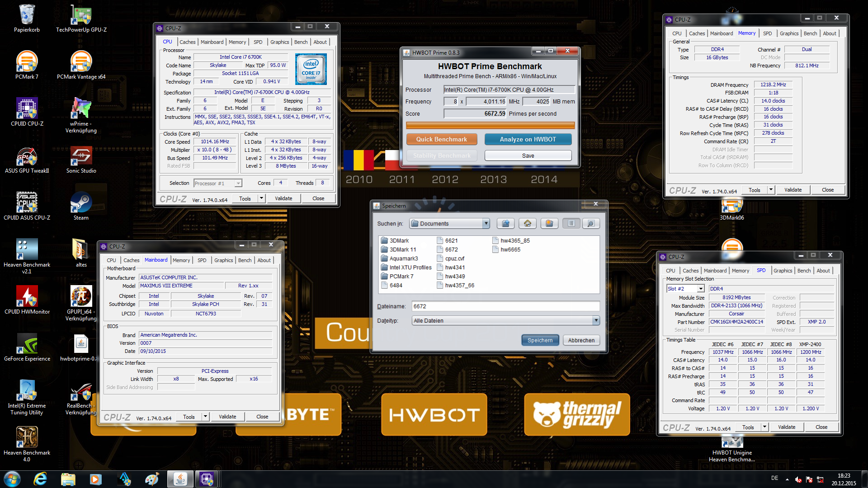Open Sonic Studio desktop icon
This screenshot has height=488, width=868.
[81, 159]
